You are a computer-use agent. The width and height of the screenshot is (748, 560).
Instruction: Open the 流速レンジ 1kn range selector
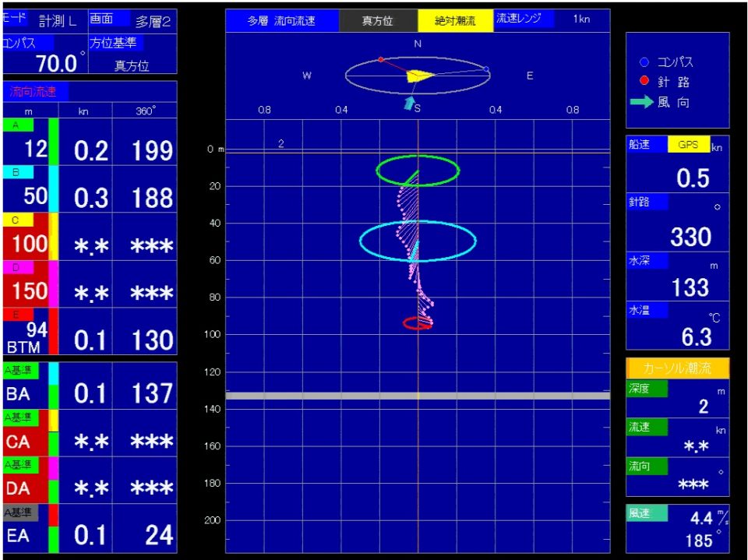tap(552, 19)
